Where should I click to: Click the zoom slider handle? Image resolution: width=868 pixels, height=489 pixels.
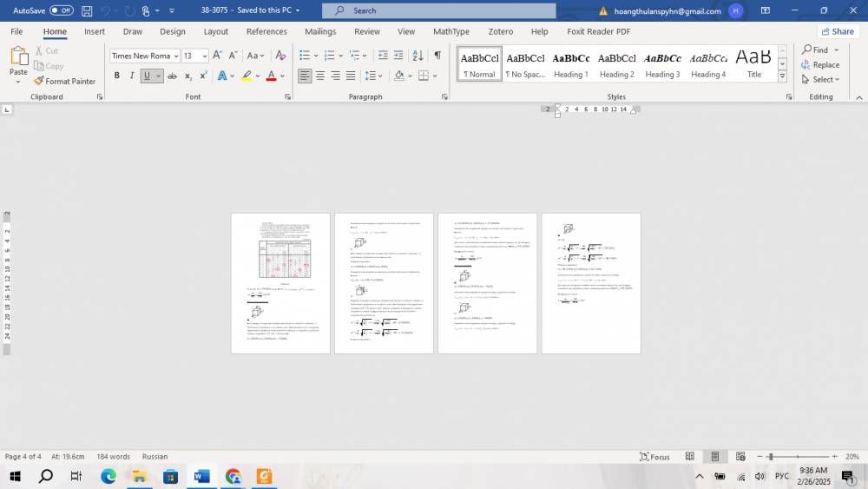tap(771, 457)
